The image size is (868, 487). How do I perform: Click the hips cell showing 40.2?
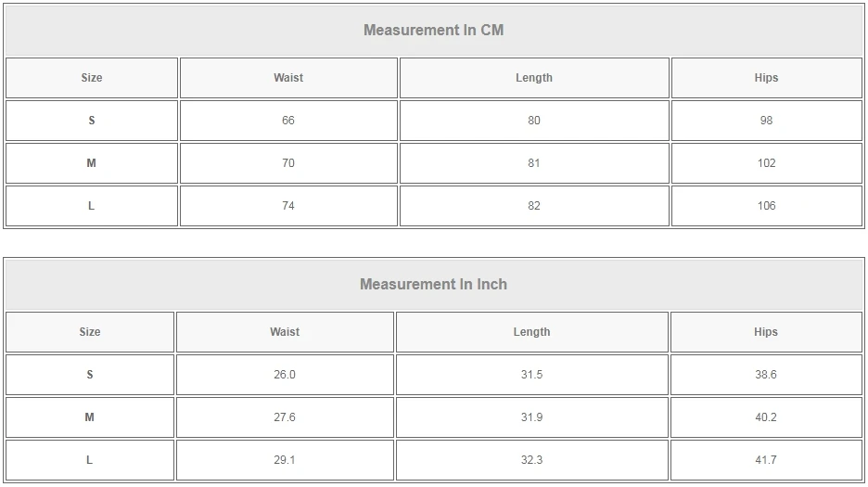pyautogui.click(x=766, y=417)
